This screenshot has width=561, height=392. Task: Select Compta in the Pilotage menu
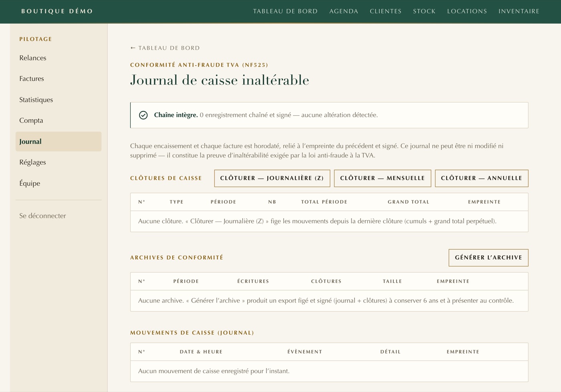click(x=59, y=121)
